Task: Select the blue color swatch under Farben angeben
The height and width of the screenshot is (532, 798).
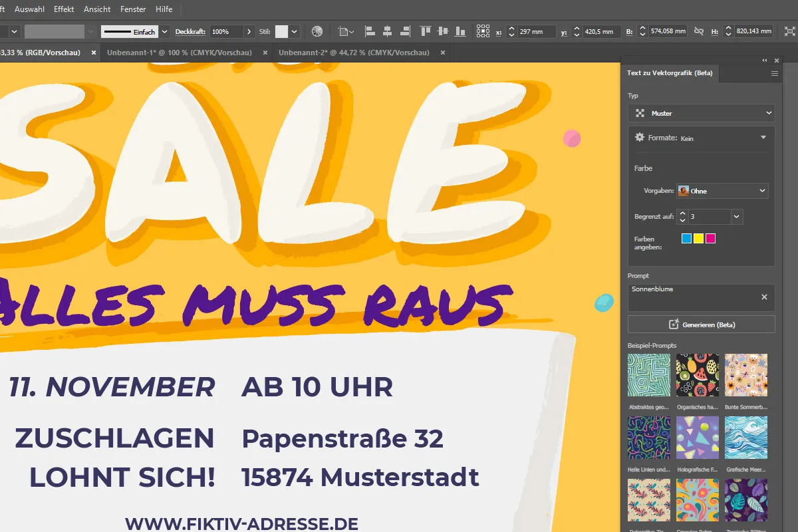Action: pos(686,238)
